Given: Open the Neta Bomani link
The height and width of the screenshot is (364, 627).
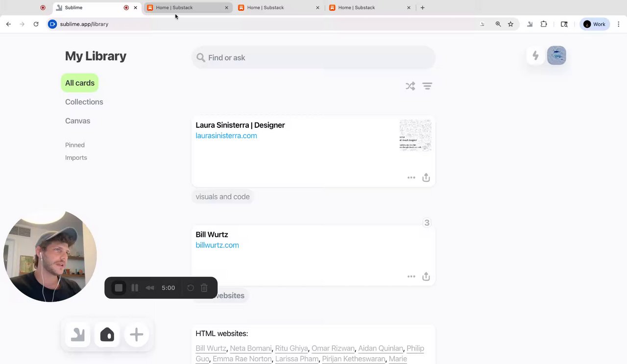Looking at the screenshot, I should (250, 348).
